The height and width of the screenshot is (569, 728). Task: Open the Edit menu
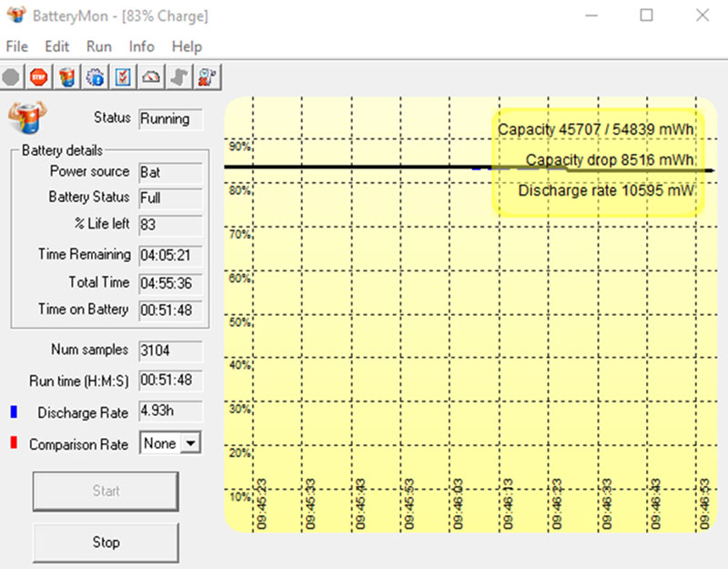coord(56,46)
